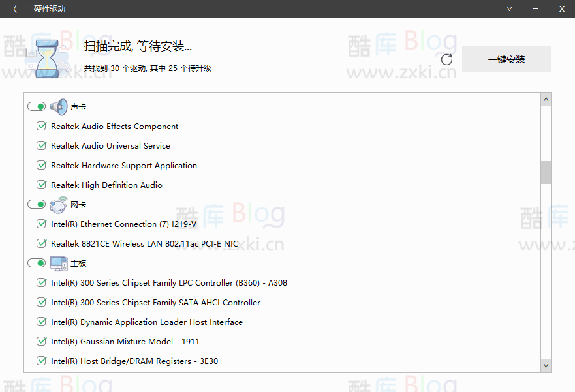
Task: Disable the 网卡 category toggle
Action: (36, 204)
